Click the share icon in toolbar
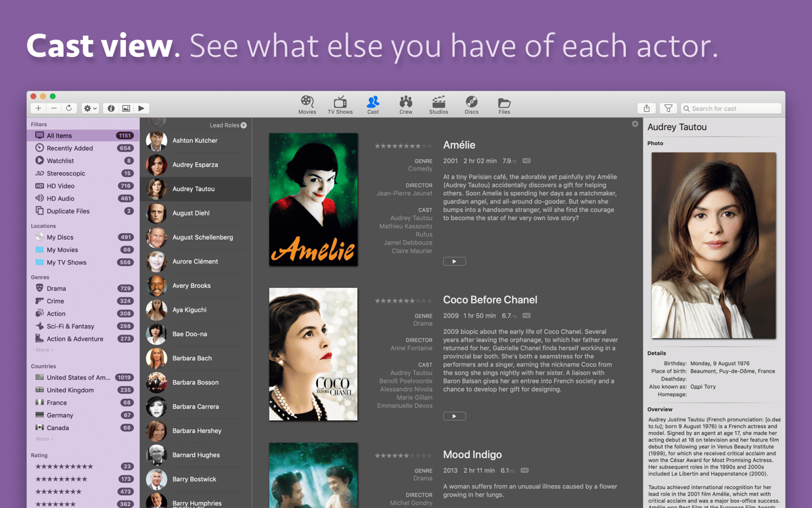The height and width of the screenshot is (508, 812). (x=646, y=108)
